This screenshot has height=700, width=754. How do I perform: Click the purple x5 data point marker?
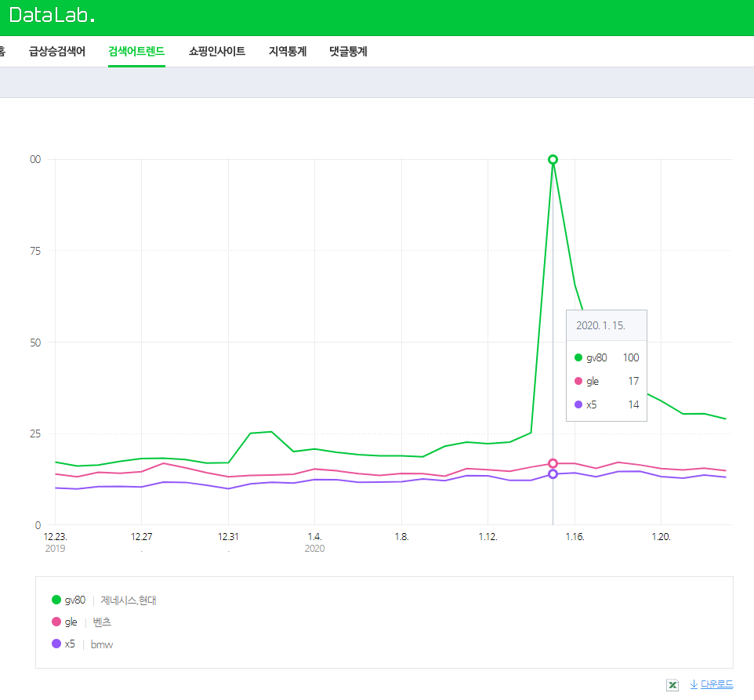pyautogui.click(x=553, y=474)
